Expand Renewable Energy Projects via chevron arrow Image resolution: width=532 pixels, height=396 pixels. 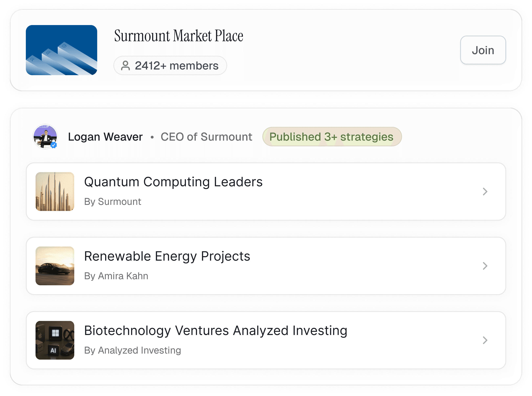(x=485, y=266)
